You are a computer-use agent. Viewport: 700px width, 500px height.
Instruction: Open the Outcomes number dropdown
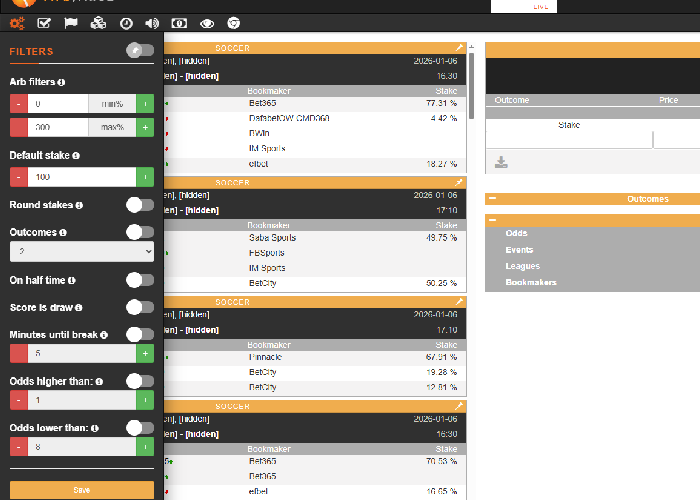[82, 251]
